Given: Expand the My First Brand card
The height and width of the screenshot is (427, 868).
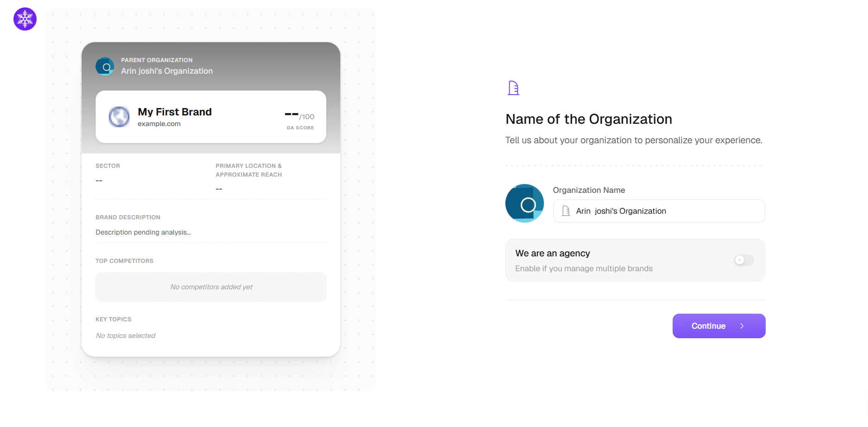Looking at the screenshot, I should coord(211,117).
